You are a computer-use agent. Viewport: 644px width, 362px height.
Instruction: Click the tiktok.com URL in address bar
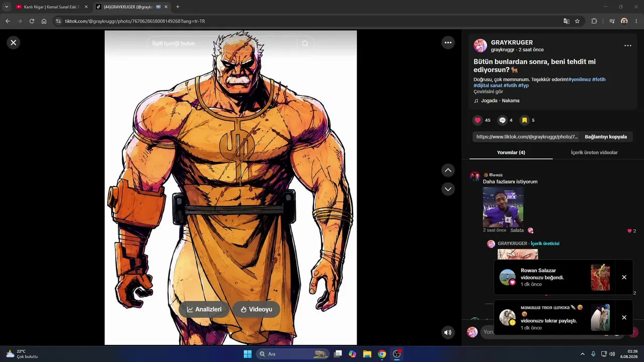[135, 21]
